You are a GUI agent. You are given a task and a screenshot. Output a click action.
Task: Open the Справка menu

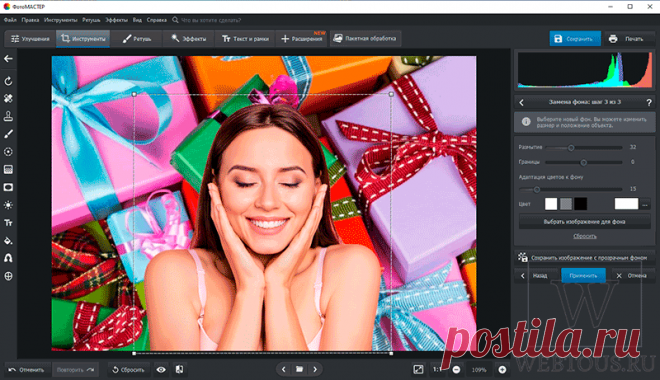pyautogui.click(x=157, y=20)
